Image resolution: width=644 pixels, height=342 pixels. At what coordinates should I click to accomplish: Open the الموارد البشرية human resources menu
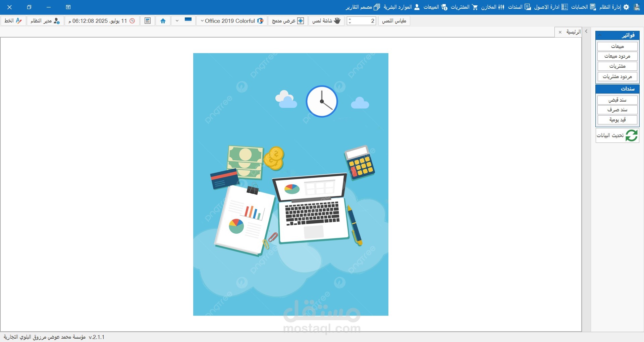[x=401, y=7]
